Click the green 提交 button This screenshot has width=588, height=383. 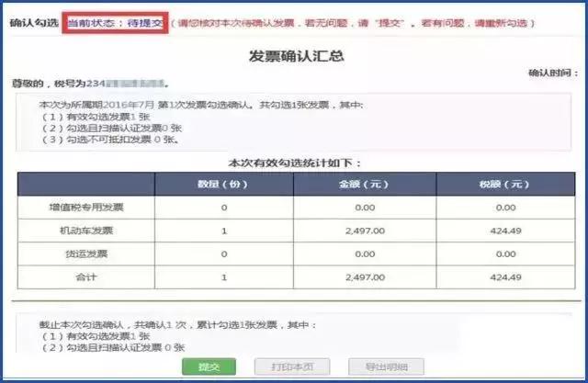[209, 366]
